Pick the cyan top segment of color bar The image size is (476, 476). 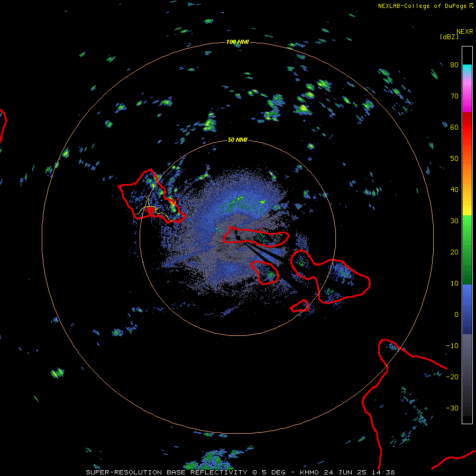[x=467, y=69]
